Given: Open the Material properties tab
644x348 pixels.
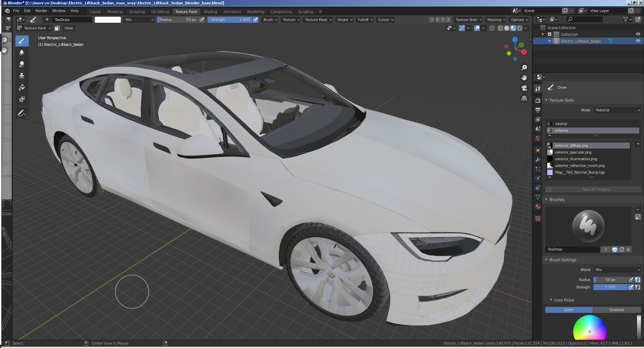Looking at the screenshot, I should click(x=538, y=206).
